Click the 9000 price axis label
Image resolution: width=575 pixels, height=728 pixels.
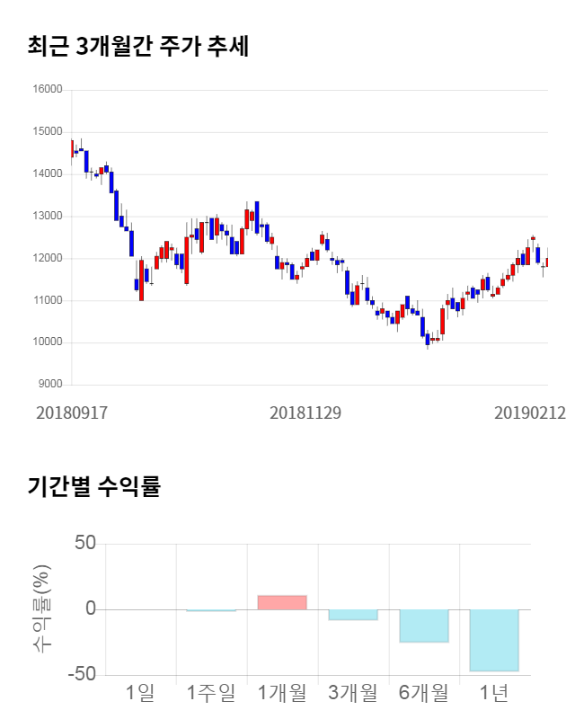pyautogui.click(x=49, y=385)
